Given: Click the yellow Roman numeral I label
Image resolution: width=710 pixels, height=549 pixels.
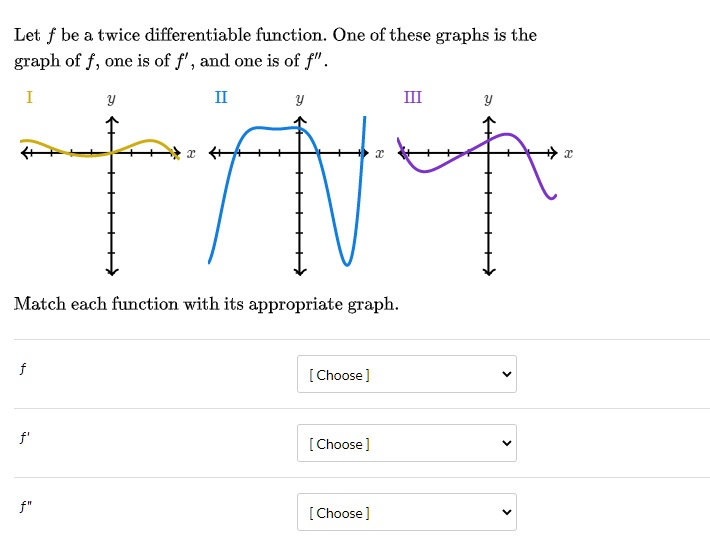Looking at the screenshot, I should (x=29, y=97).
